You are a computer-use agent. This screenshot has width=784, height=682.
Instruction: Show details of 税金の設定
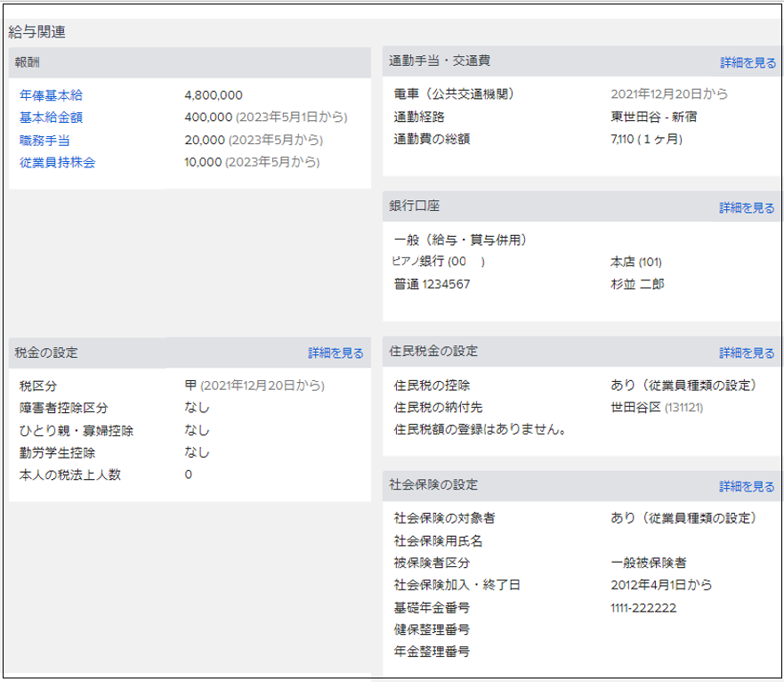click(x=335, y=353)
